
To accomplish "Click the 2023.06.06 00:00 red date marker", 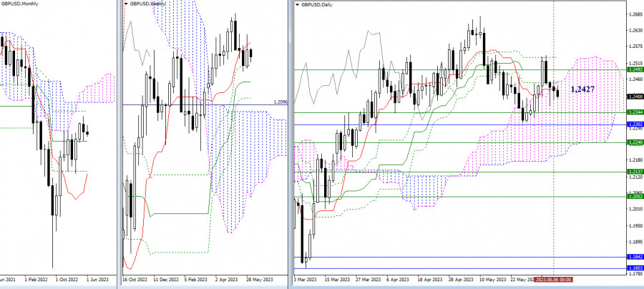I will (553, 280).
